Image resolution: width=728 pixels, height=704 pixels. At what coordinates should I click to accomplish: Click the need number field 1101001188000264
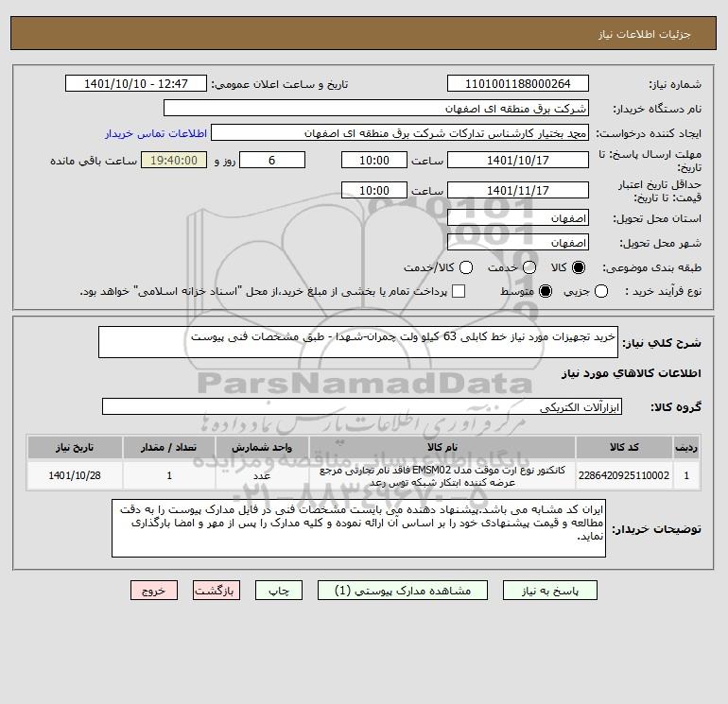click(518, 83)
